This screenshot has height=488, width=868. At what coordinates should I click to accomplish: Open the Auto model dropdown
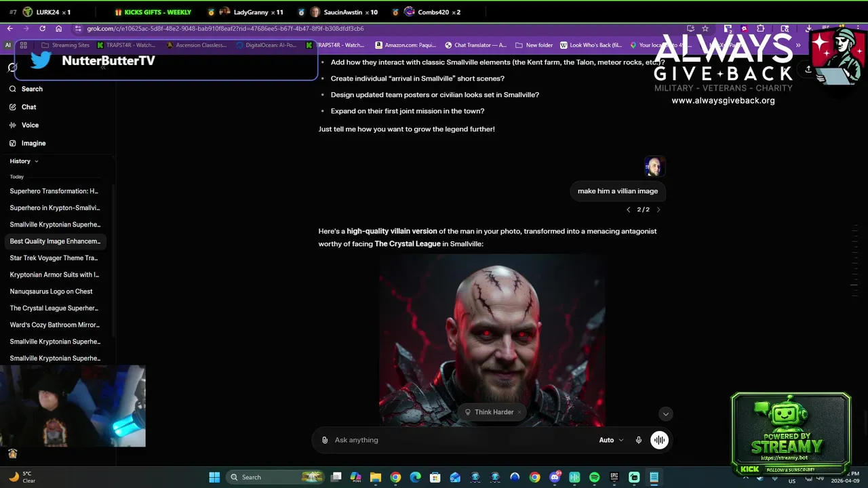click(611, 440)
